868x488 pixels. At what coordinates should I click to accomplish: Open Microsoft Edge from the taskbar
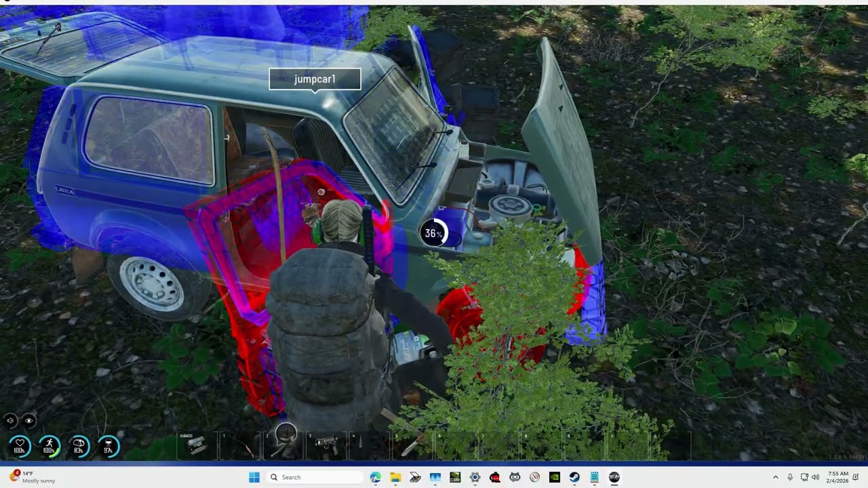point(376,477)
